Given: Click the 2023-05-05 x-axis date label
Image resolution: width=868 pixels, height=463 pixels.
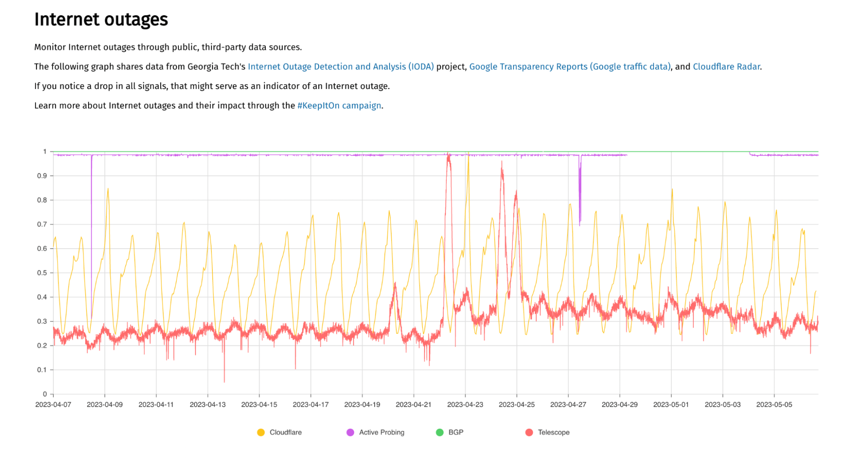Looking at the screenshot, I should 774,404.
